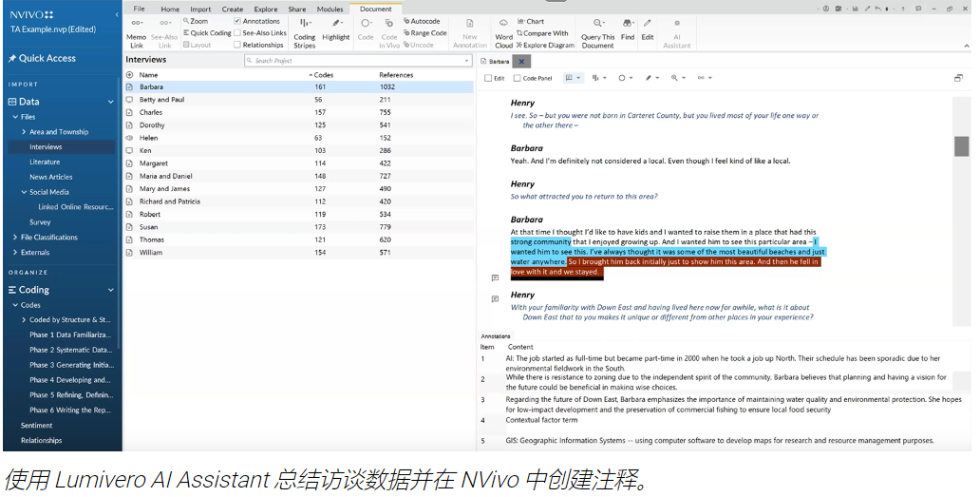Screen dimensions: 980x497
Task: Open Sentiment under Coding
Action: pos(36,425)
